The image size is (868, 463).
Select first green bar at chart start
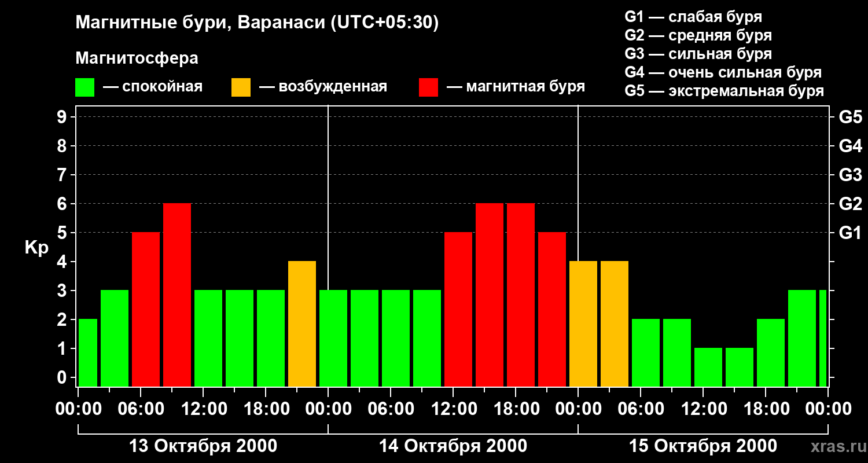point(88,353)
